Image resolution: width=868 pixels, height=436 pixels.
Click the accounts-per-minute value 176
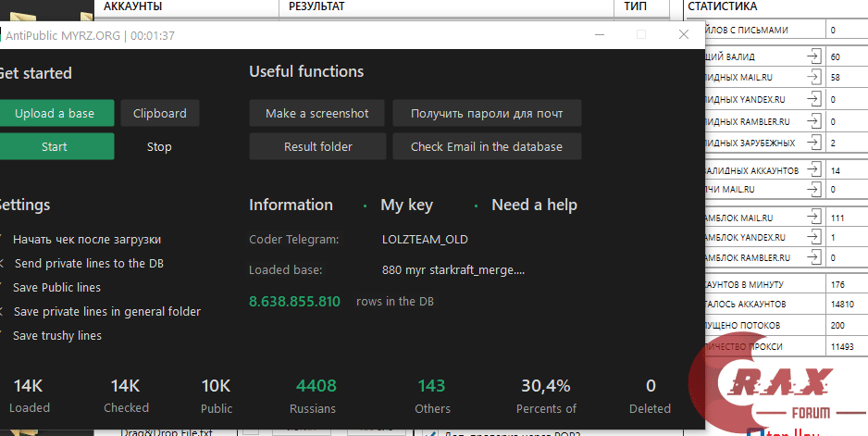(837, 285)
